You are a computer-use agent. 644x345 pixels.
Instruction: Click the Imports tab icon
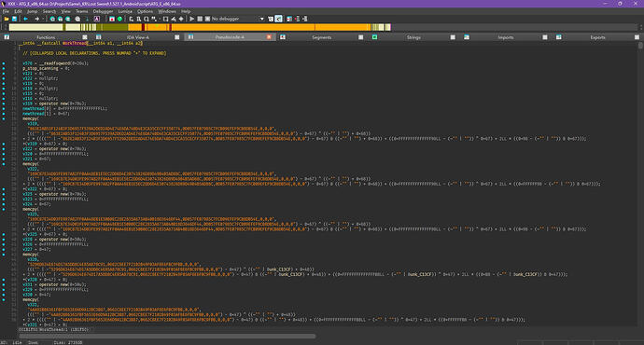tap(467, 37)
